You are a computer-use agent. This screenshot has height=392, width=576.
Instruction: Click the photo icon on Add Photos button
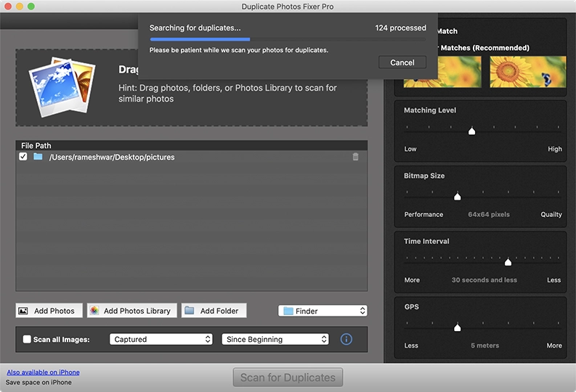point(23,311)
